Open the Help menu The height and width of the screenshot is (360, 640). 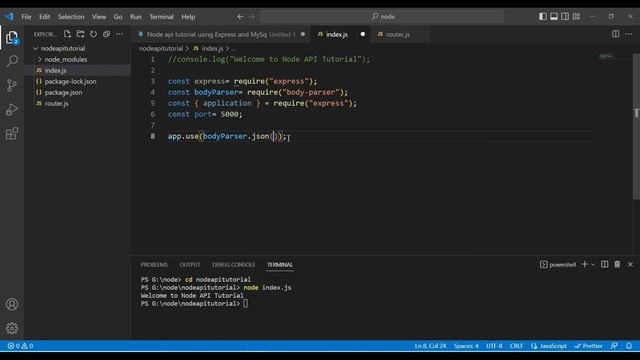188,17
